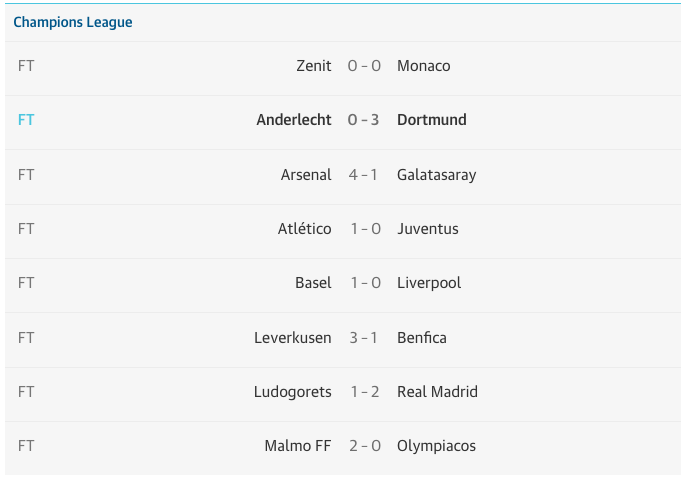The width and height of the screenshot is (687, 477).
Task: View the Basel 1 - 0 Liverpool score
Action: 365,283
